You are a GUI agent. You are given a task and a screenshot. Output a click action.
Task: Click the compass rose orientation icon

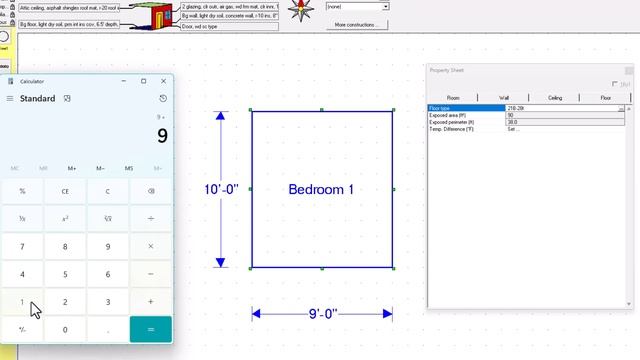(x=301, y=10)
